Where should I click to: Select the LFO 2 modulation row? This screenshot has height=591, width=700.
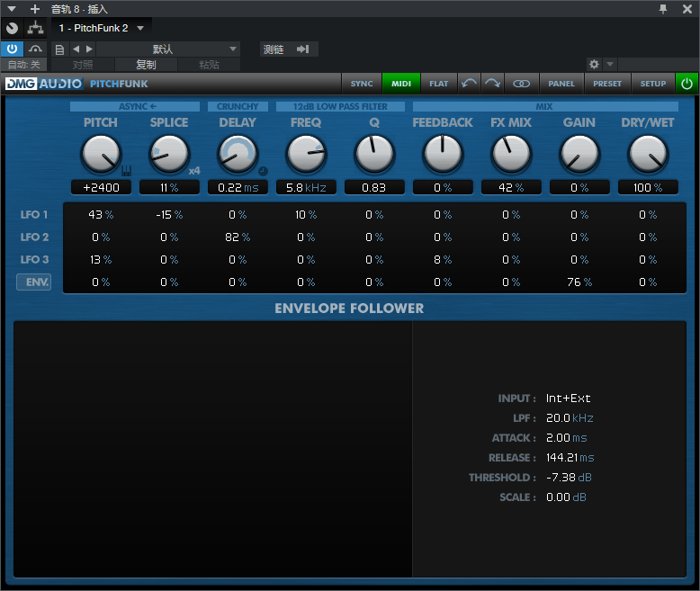(x=34, y=237)
